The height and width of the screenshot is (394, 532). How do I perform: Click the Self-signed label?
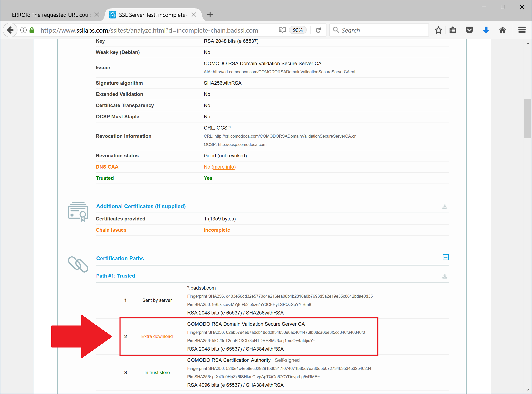tap(287, 360)
